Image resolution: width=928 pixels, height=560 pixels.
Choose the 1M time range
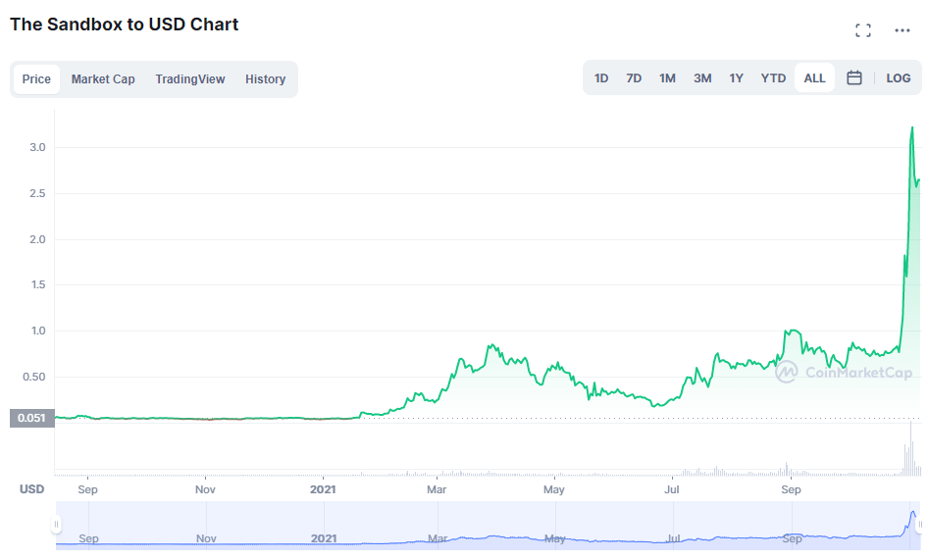(667, 78)
